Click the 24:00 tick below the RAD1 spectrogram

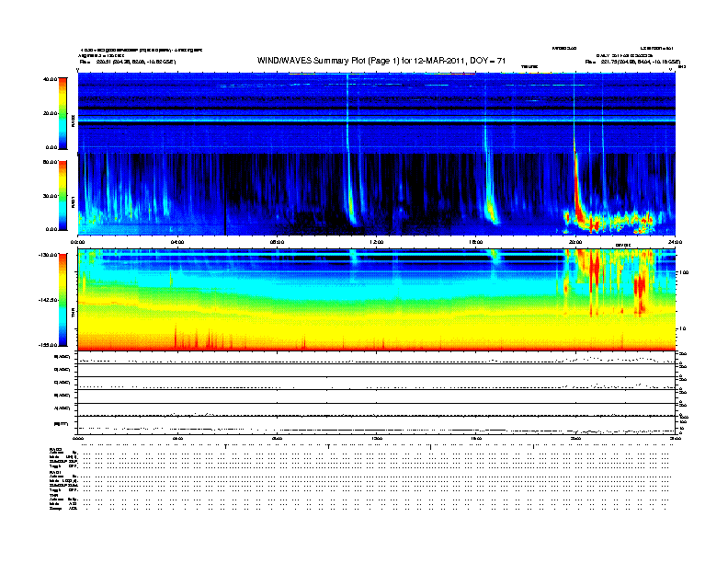point(675,242)
